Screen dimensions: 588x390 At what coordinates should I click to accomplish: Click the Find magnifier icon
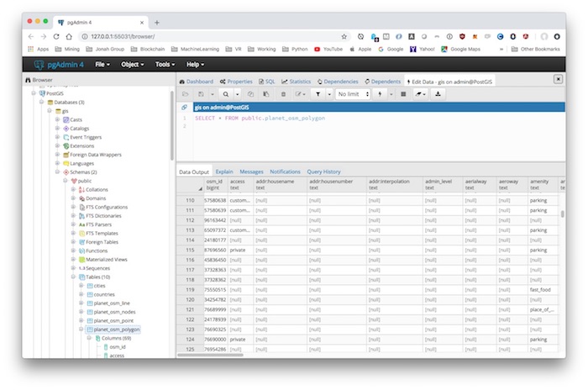tap(226, 94)
